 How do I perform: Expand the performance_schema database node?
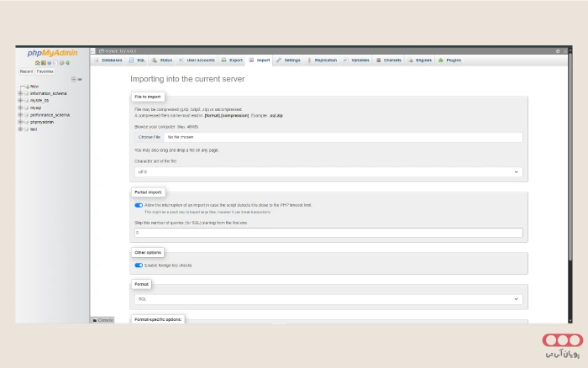[20, 115]
